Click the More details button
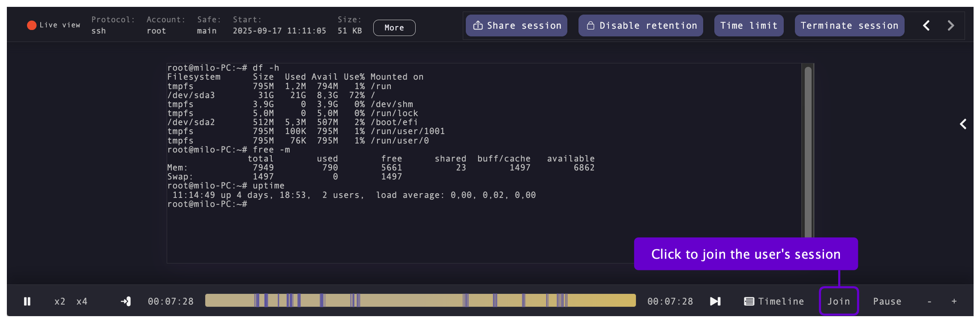 (394, 28)
